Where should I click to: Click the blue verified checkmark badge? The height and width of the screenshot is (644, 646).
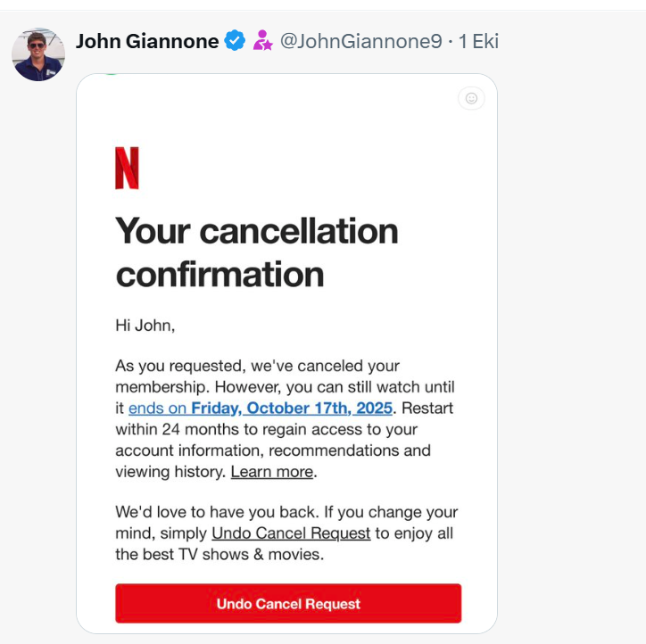235,41
